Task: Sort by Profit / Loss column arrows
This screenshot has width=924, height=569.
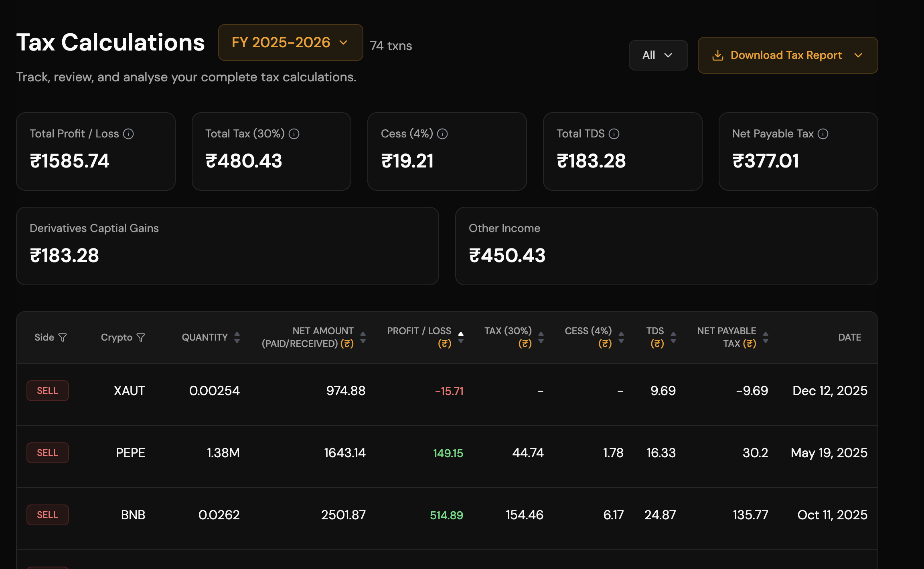Action: pyautogui.click(x=461, y=337)
